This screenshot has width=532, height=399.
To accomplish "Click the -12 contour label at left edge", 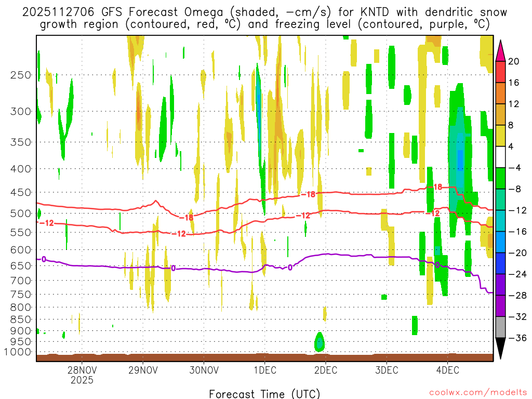I will tap(46, 223).
